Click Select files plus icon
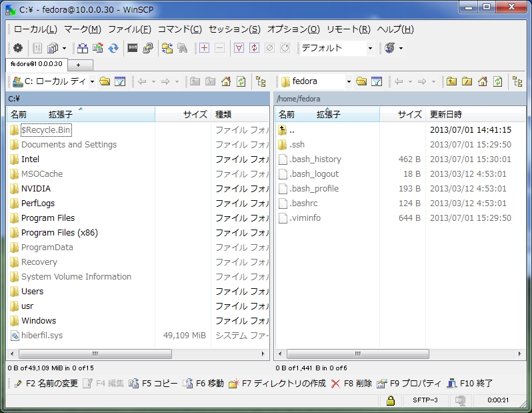This screenshot has height=413, width=532. click(x=204, y=48)
